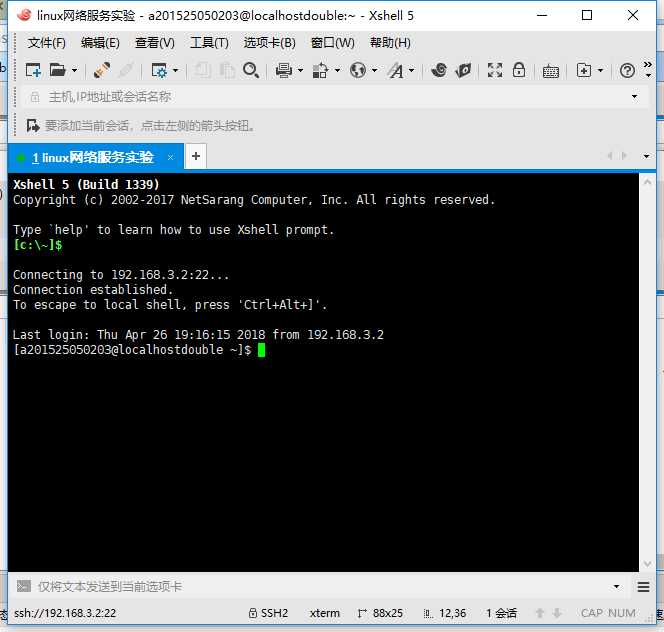
Task: Click the Find magnifier icon
Action: (251, 70)
